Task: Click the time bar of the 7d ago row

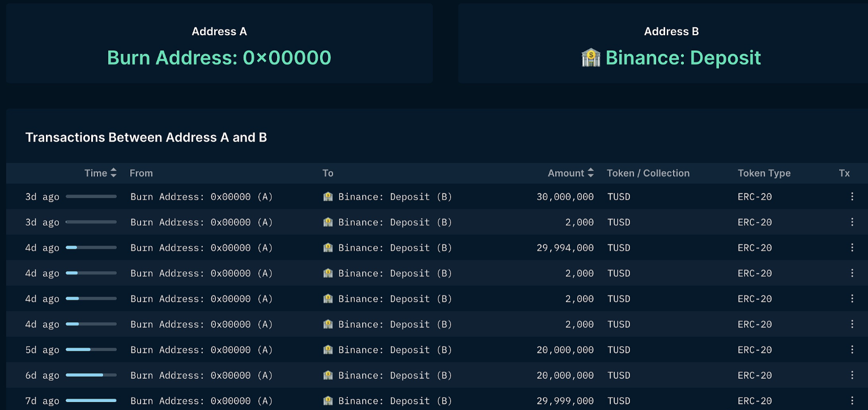Action: [x=91, y=401]
